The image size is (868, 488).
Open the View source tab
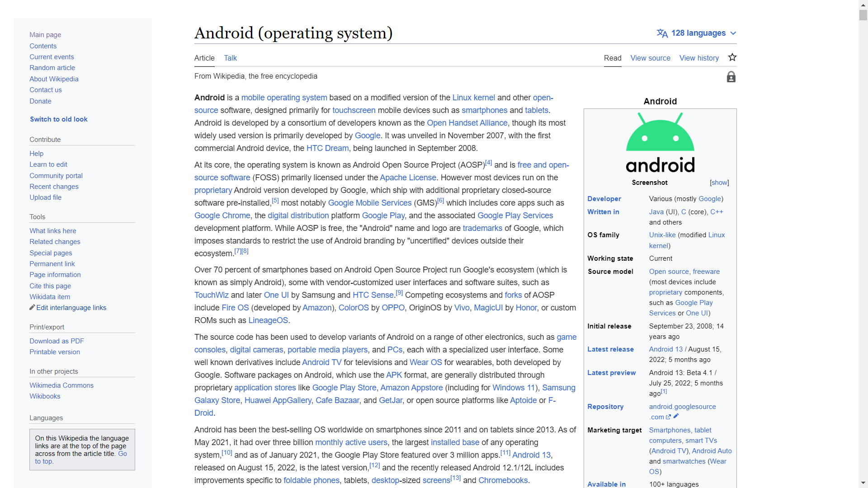click(x=650, y=58)
